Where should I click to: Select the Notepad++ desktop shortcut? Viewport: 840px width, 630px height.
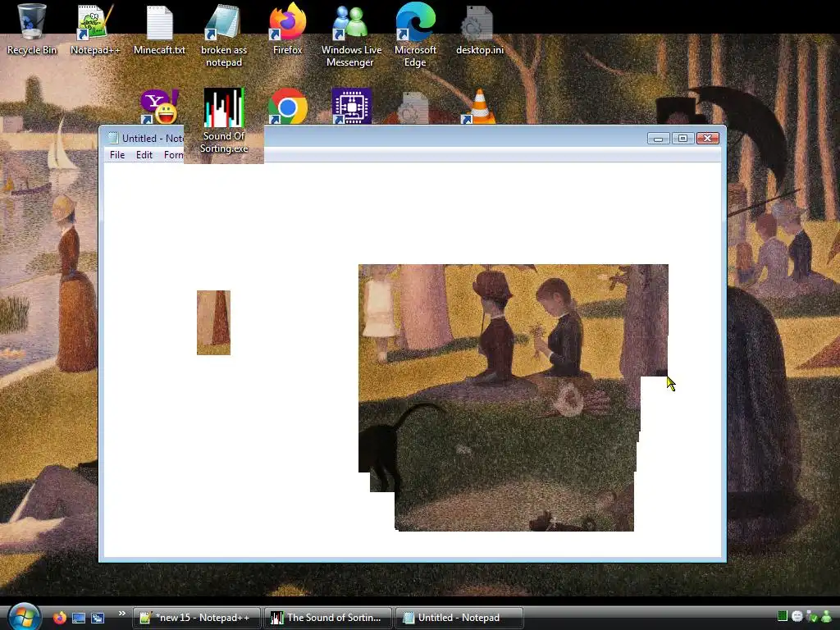pos(95,30)
